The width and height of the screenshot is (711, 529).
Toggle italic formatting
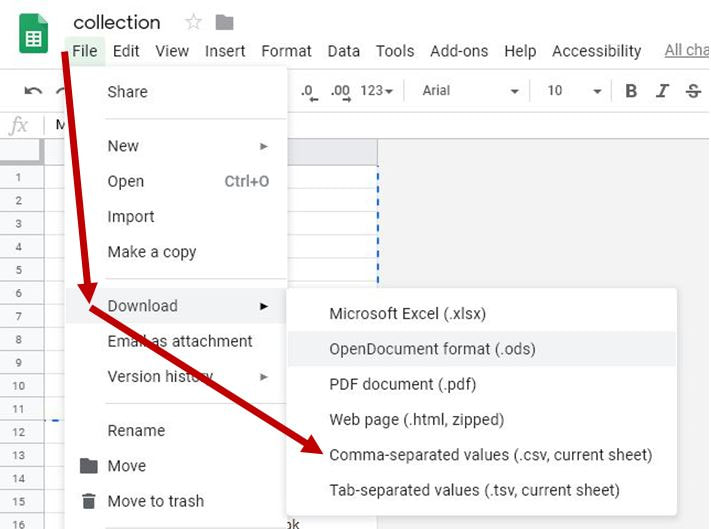(662, 91)
